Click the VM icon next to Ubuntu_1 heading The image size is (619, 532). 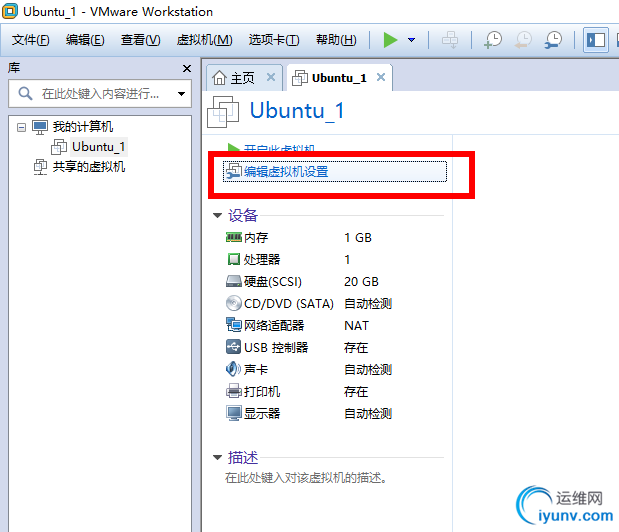click(223, 112)
